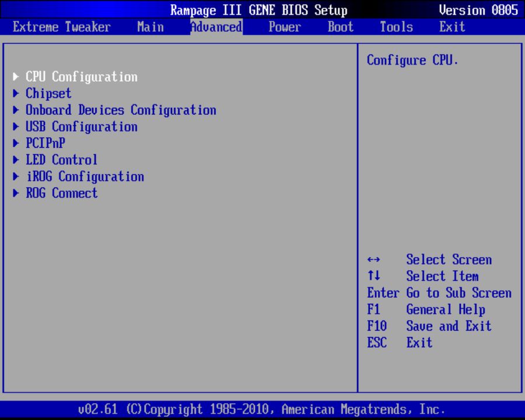
Task: Click the 'General Help' F1 hint
Action: tap(446, 310)
